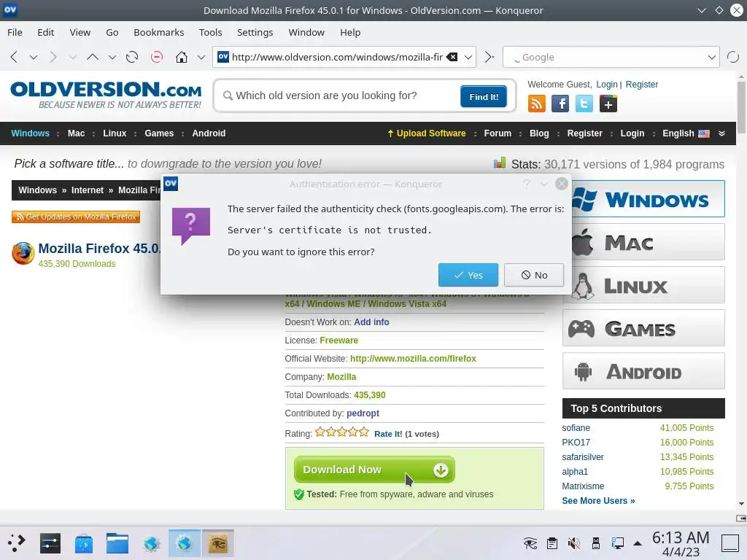Open the KDE application launcher
The image size is (747, 560).
point(16,542)
